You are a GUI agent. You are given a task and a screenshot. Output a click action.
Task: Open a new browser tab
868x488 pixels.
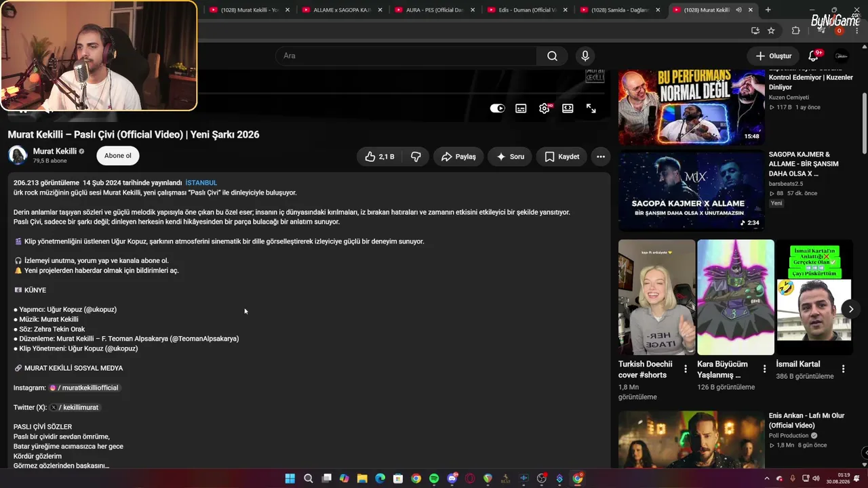tap(768, 10)
